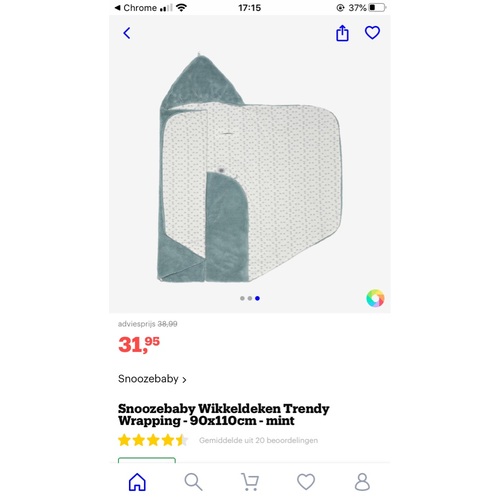Open the search magnifier tab
The image size is (500, 500).
193,482
